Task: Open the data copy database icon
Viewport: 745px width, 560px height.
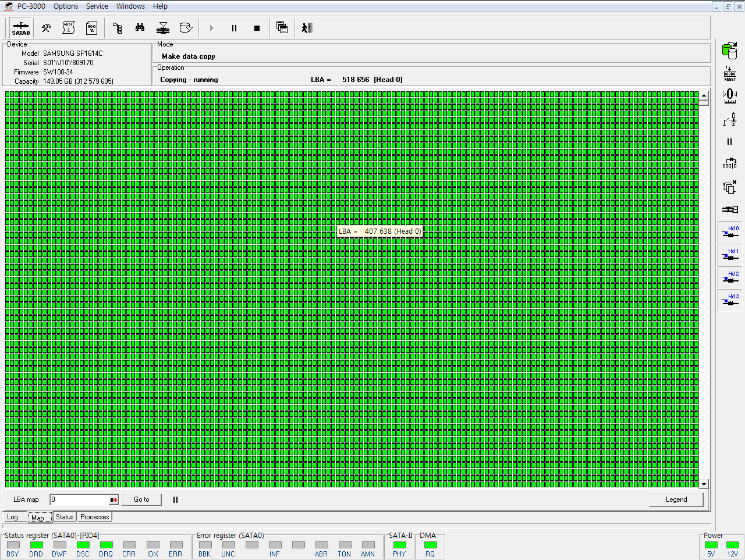Action: pos(186,27)
